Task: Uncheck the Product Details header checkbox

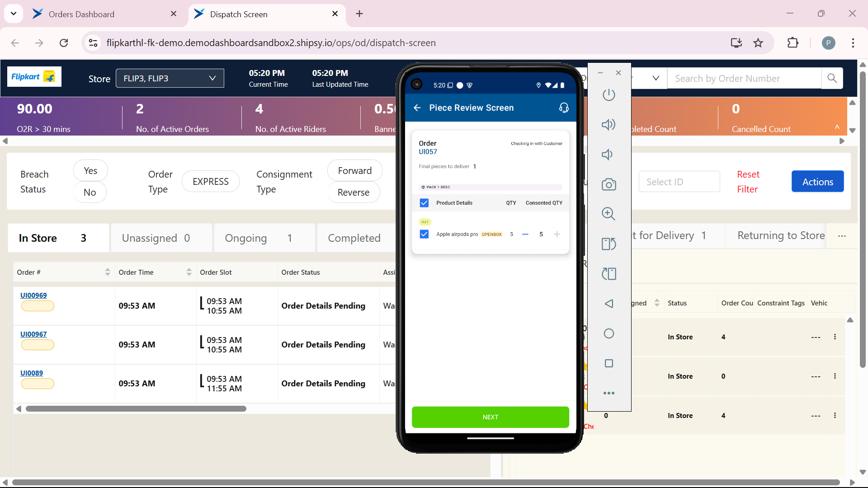Action: 424,203
